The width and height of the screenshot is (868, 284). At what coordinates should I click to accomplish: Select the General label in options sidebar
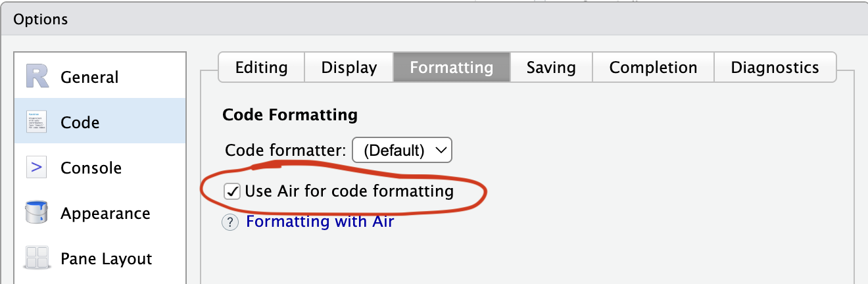89,78
